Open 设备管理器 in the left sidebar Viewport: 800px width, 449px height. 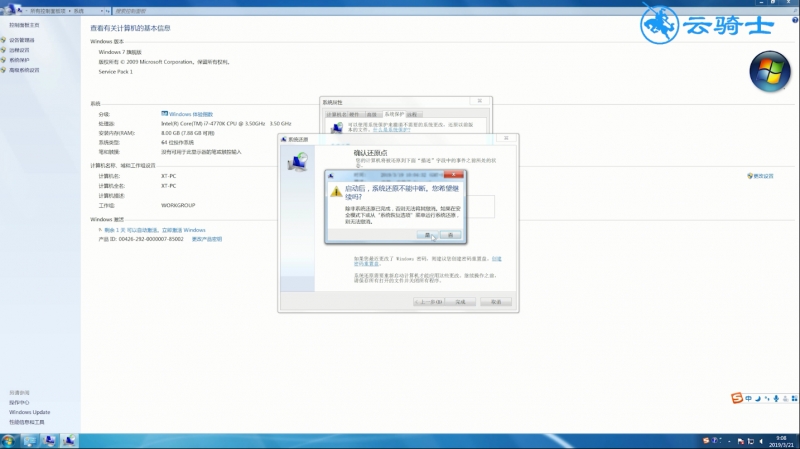tap(21, 40)
